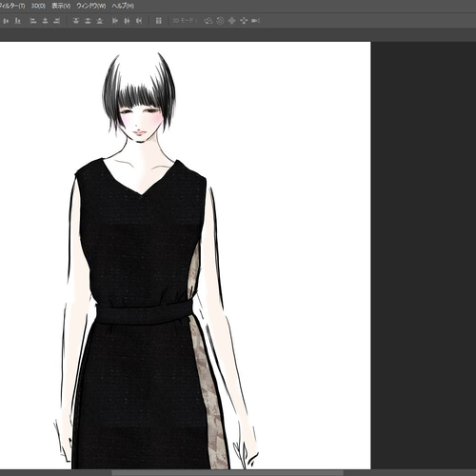
Task: Select the 3D orbit/rotate mode icon
Action: (208, 21)
